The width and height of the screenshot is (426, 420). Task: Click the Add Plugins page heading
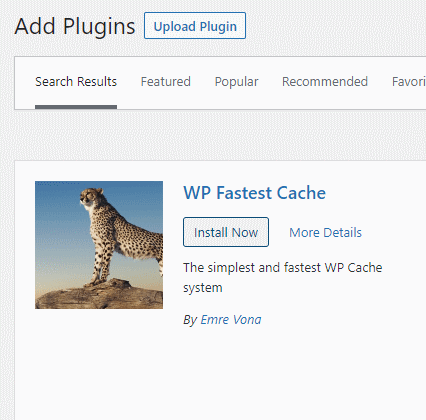click(75, 26)
